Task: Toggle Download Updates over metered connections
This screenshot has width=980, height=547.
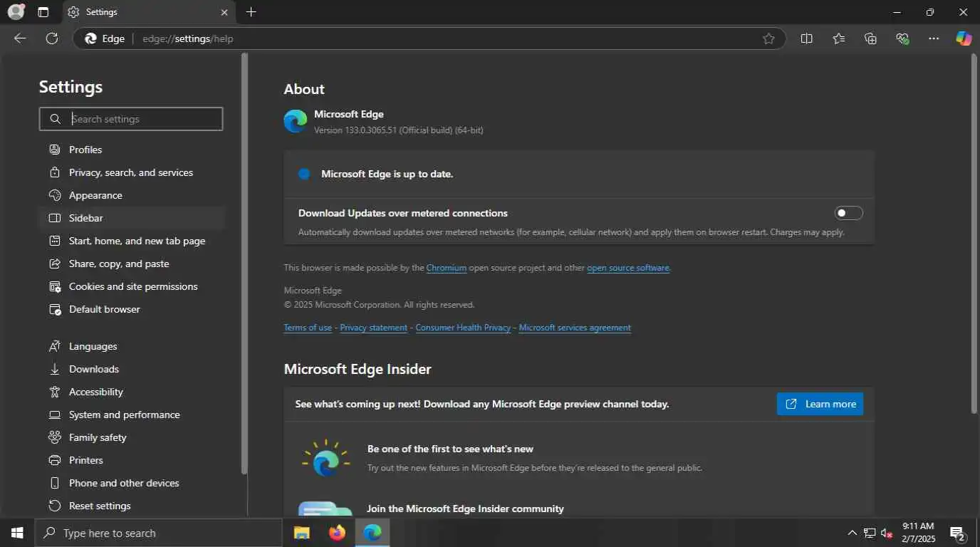Action: (848, 213)
